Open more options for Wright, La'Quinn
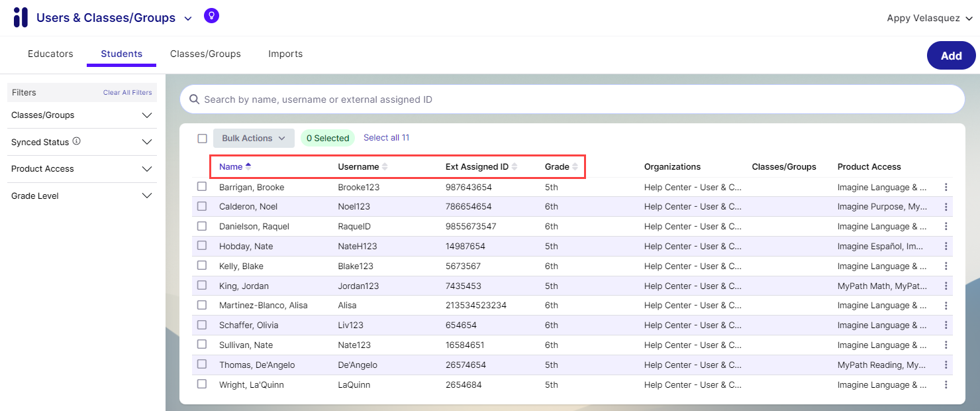 click(946, 385)
